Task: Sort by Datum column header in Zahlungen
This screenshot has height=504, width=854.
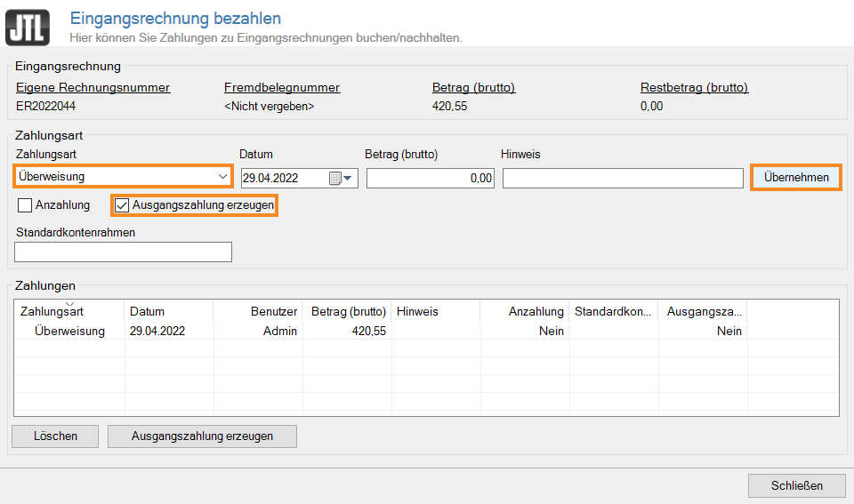Action: pos(169,311)
